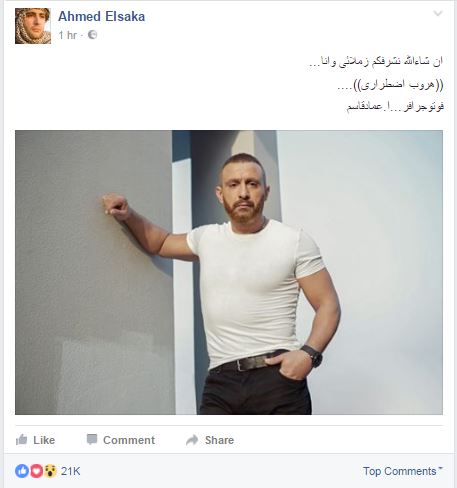457x488 pixels.
Task: Open the post options chevron menu
Action: point(438,13)
